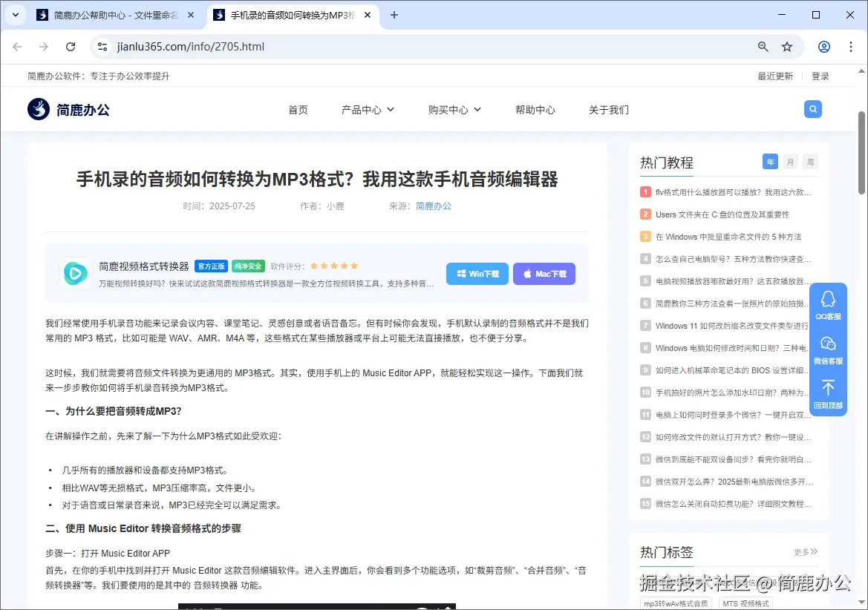This screenshot has width=868, height=610.
Task: Click author text 小鹿
Action: (336, 206)
